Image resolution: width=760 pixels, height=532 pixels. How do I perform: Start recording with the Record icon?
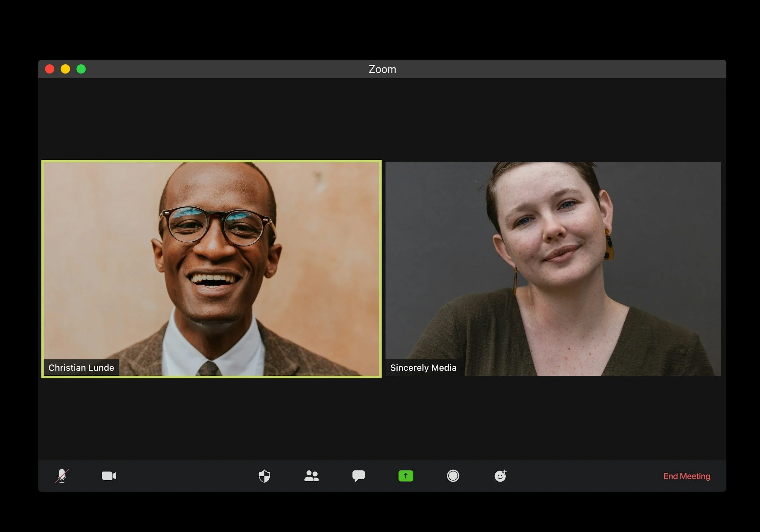click(x=453, y=476)
